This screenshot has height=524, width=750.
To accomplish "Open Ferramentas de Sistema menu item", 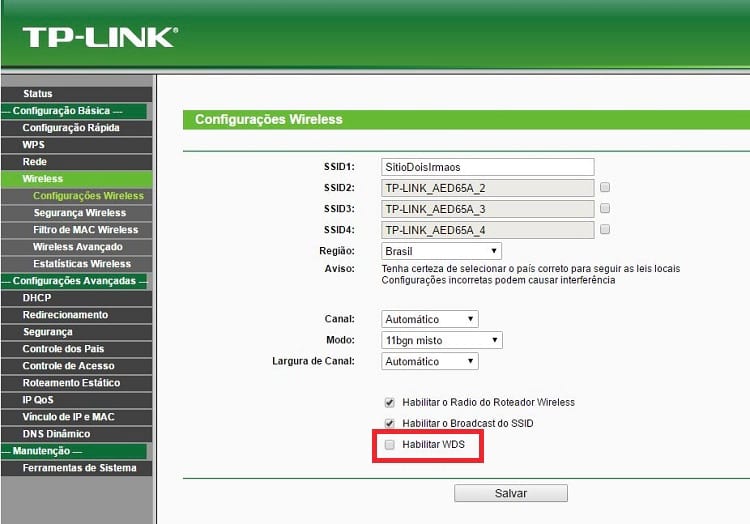I will [77, 468].
